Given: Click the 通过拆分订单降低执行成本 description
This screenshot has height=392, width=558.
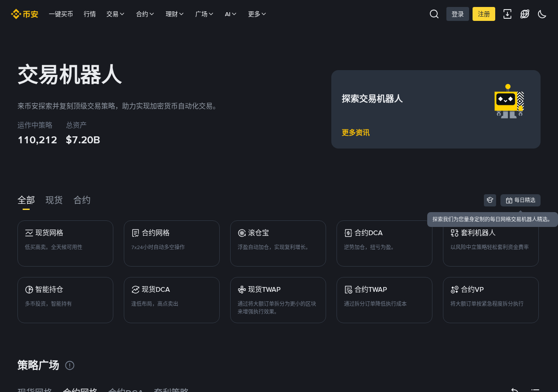Looking at the screenshot, I should pyautogui.click(x=375, y=304).
